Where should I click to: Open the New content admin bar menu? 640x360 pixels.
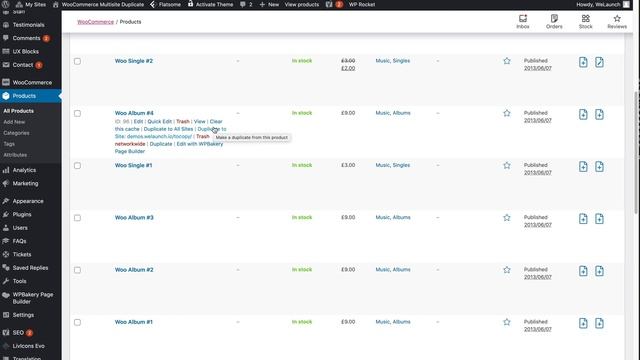pos(269,4)
